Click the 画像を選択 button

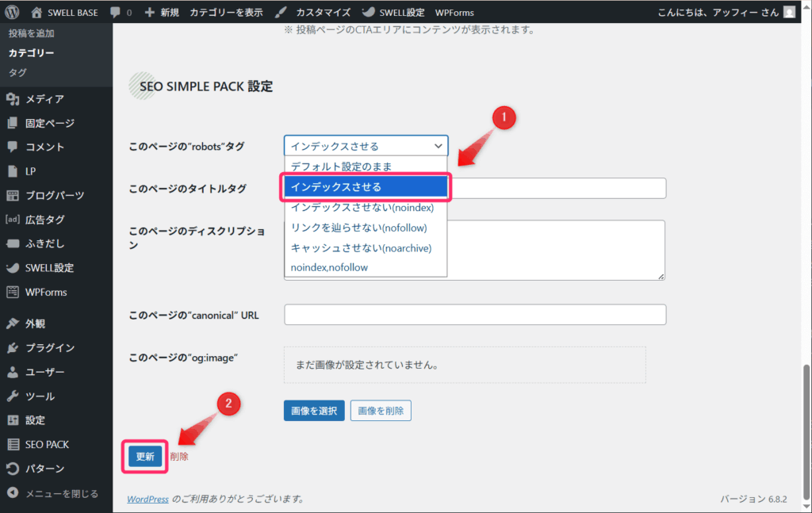click(314, 411)
